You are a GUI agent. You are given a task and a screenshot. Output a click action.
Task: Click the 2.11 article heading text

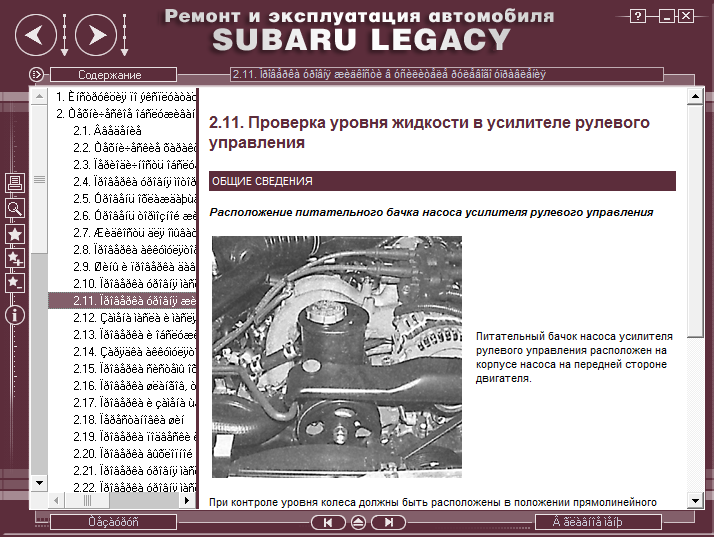click(429, 132)
